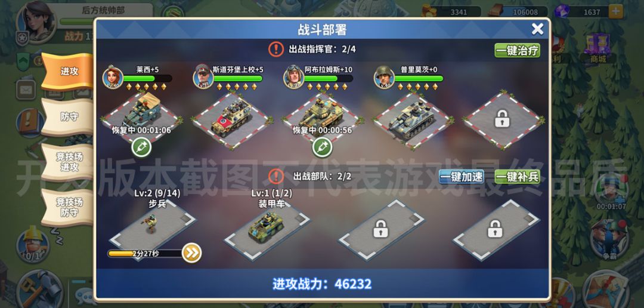Add gems with the plus icon

pos(615,11)
